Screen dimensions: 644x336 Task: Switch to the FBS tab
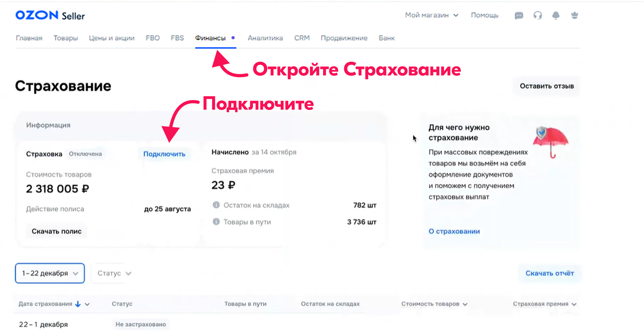click(x=177, y=38)
